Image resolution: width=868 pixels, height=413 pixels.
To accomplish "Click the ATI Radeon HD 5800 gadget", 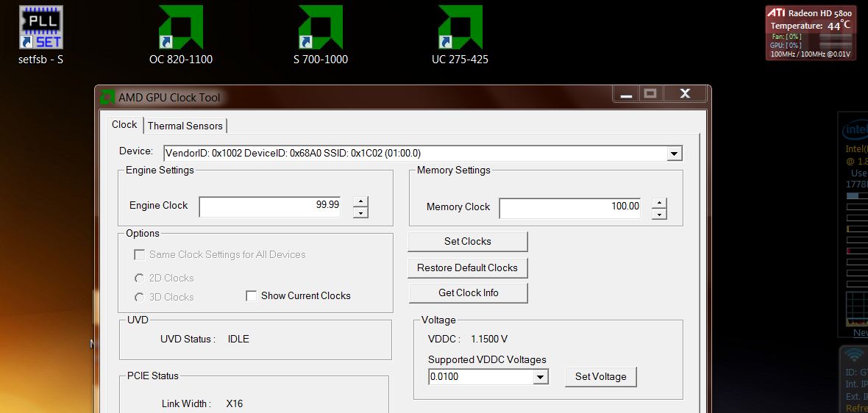I will tap(811, 32).
